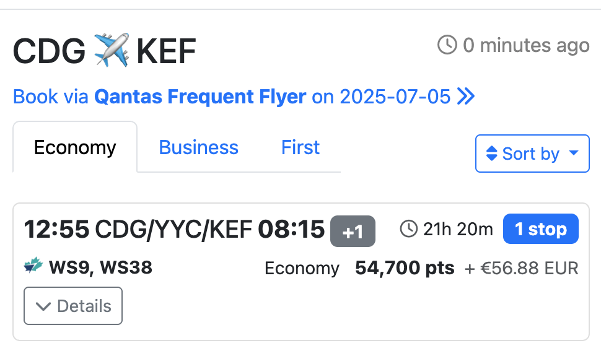601x364 pixels.
Task: Click the clock icon beside 21h 20m
Action: click(408, 229)
